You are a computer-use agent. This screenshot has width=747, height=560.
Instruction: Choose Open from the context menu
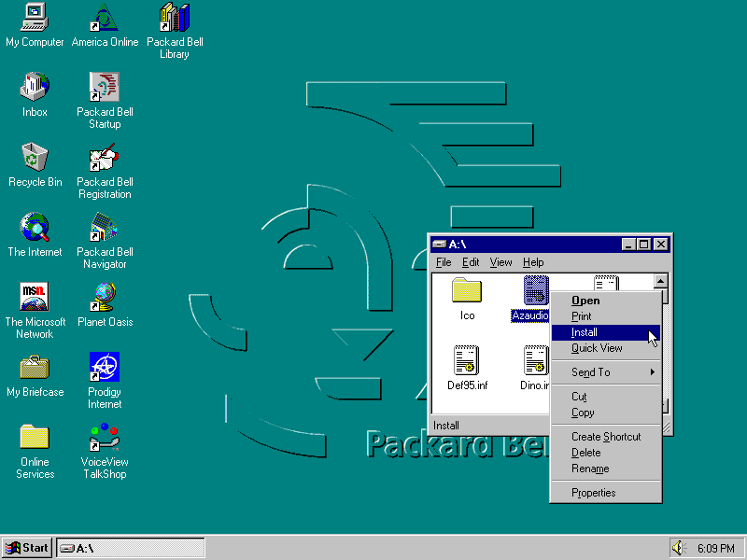(x=605, y=301)
